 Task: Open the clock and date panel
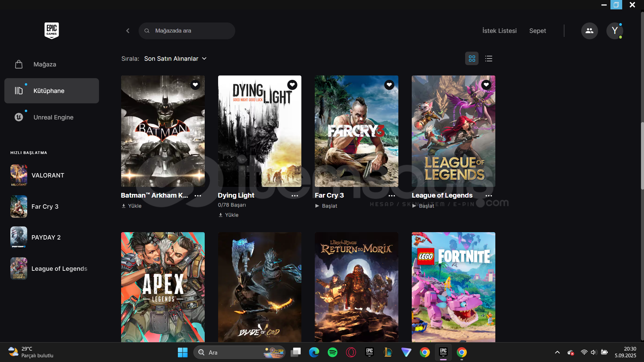pos(625,352)
